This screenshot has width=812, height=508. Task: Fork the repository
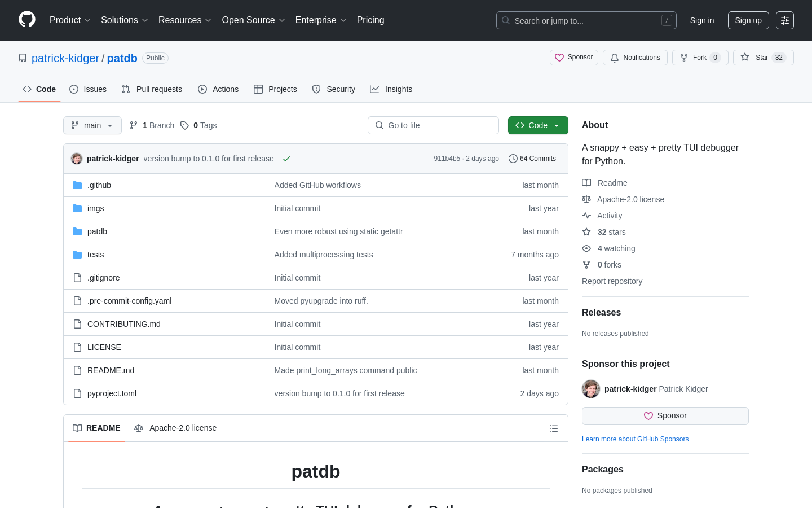[x=700, y=58]
